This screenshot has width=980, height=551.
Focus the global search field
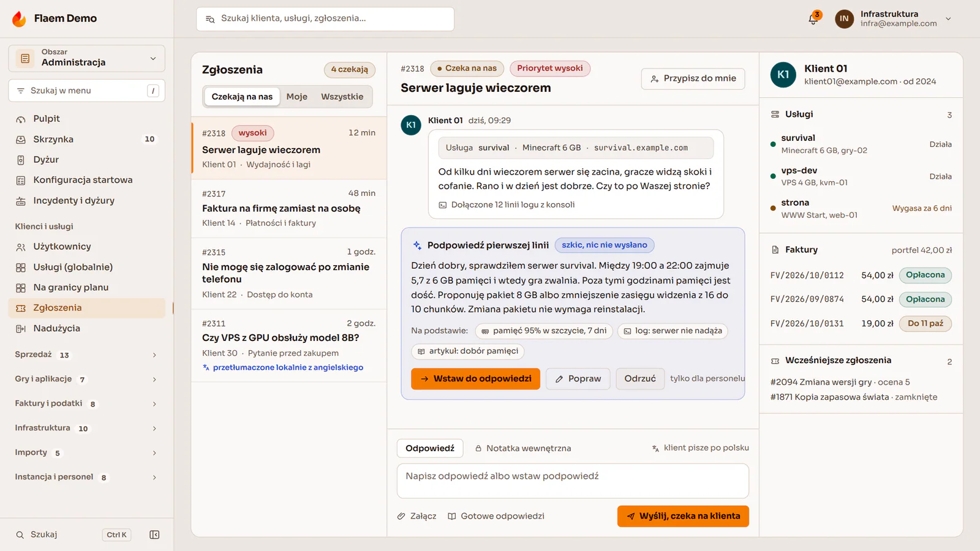pos(325,19)
